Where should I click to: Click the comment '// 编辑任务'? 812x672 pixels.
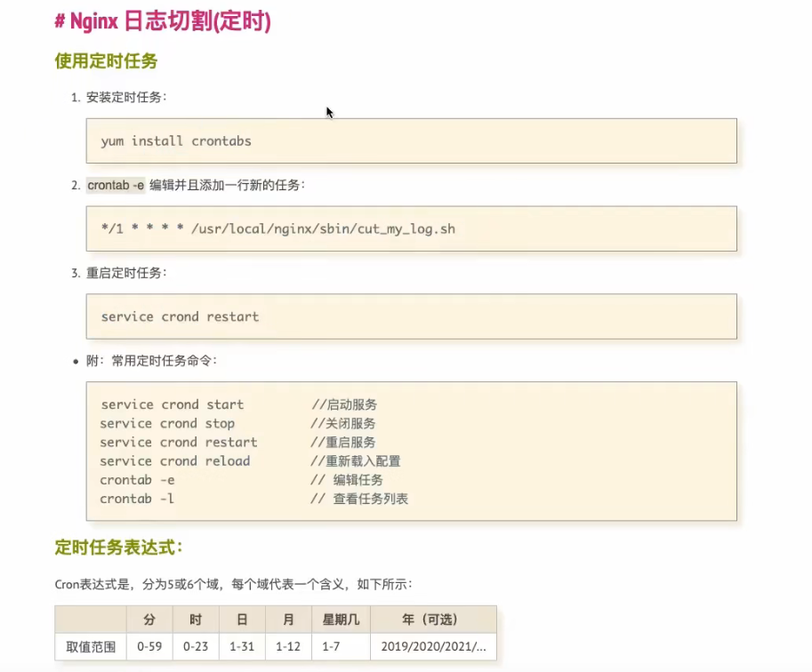(x=347, y=480)
